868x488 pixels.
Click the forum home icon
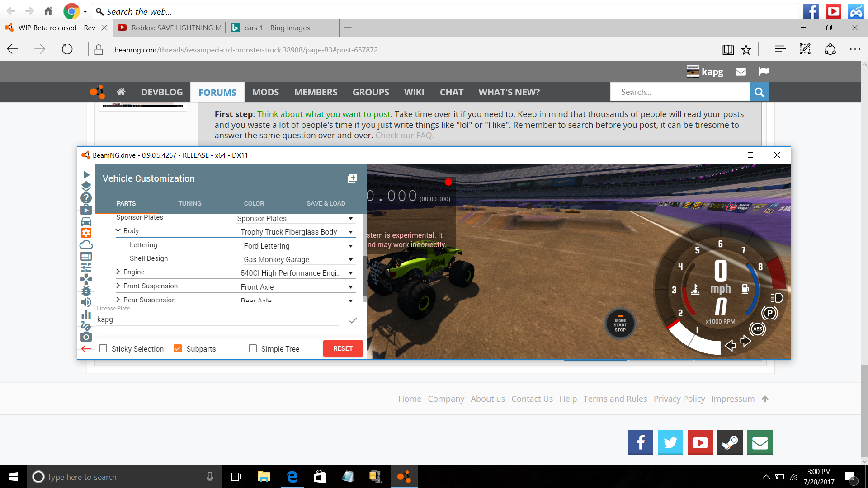[x=121, y=92]
